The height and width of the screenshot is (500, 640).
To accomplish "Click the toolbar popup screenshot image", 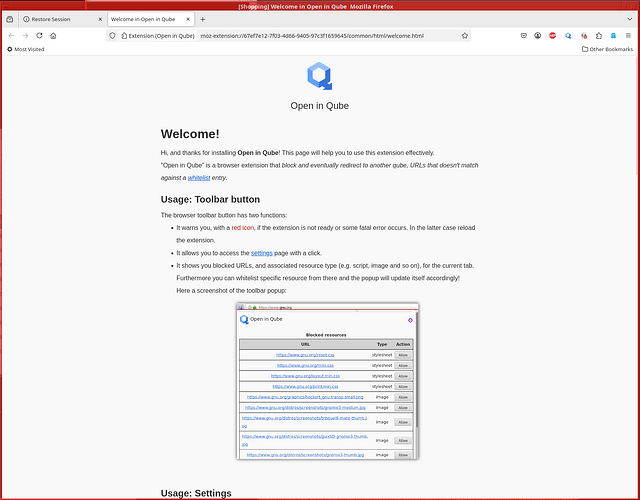I will click(x=327, y=381).
